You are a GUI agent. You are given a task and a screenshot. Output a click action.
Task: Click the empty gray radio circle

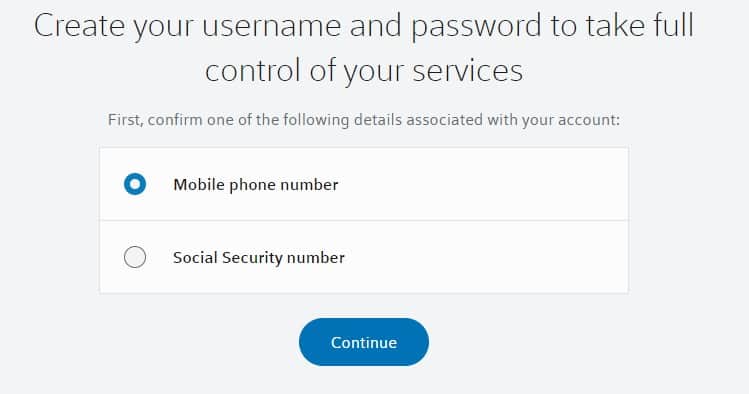click(135, 257)
